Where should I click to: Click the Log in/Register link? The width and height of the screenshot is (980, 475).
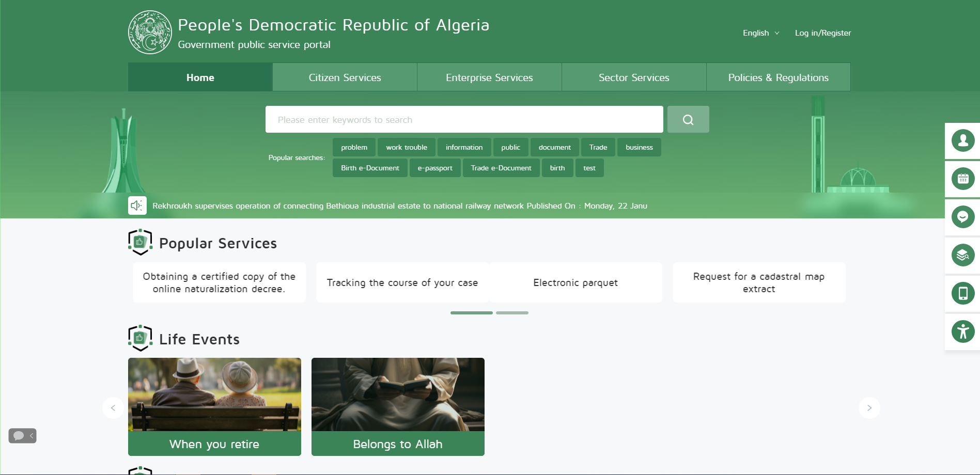point(822,33)
